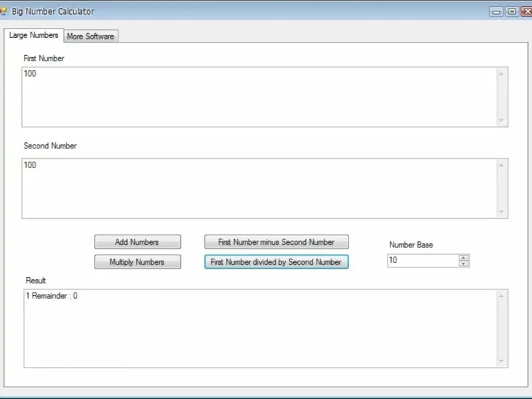
Task: Click the 'First Number' label
Action: click(x=44, y=59)
